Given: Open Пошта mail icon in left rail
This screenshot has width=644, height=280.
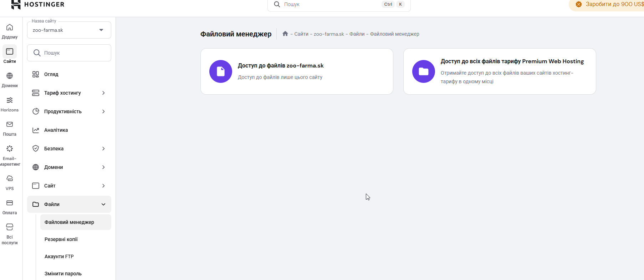Looking at the screenshot, I should (10, 124).
